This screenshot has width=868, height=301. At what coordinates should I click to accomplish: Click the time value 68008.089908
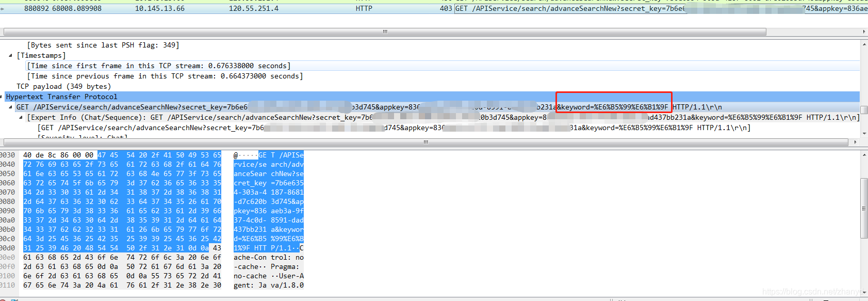(x=77, y=8)
